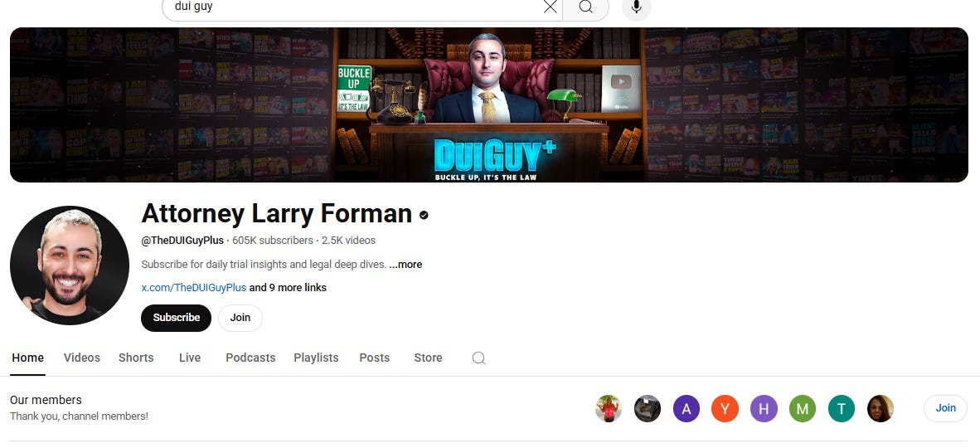This screenshot has height=448, width=980.
Task: Start voice search with microphone icon
Action: click(637, 7)
